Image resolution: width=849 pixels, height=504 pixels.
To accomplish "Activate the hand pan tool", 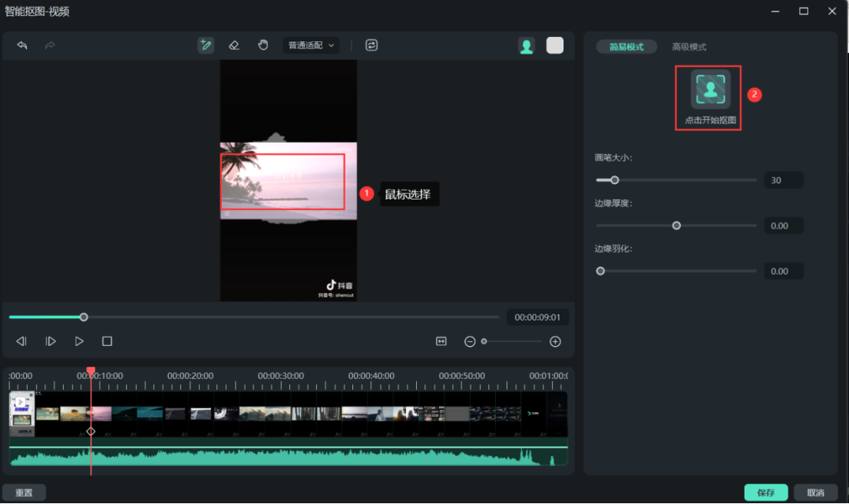I will coord(263,45).
